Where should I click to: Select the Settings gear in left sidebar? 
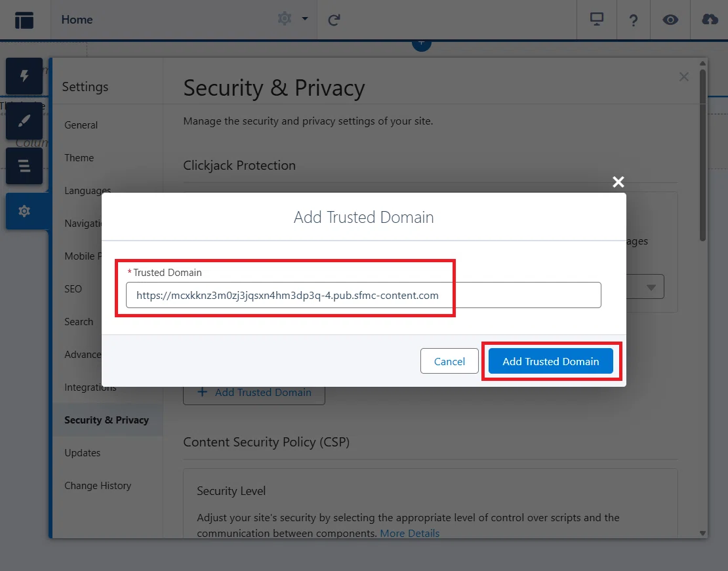pyautogui.click(x=24, y=210)
